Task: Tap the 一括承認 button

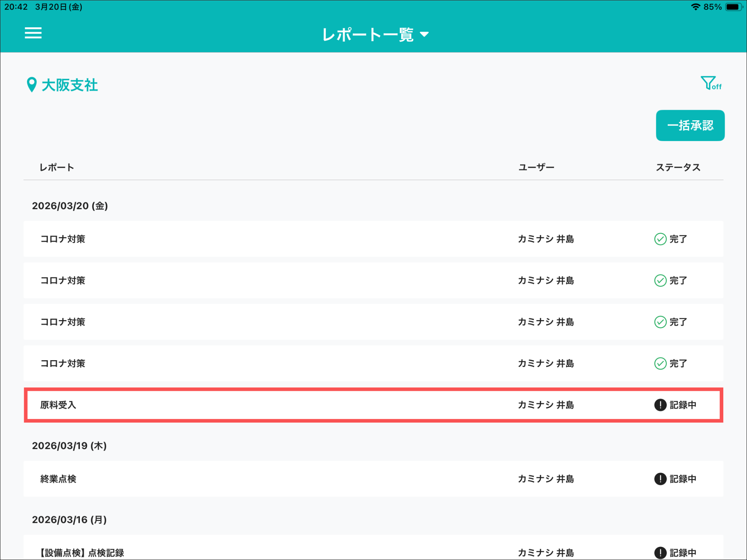Action: [x=690, y=125]
